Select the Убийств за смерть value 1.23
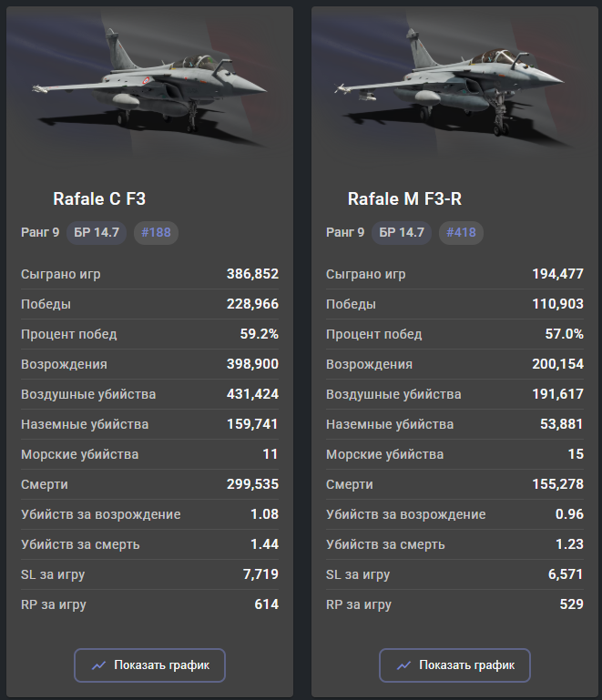The height and width of the screenshot is (700, 602). click(x=570, y=544)
